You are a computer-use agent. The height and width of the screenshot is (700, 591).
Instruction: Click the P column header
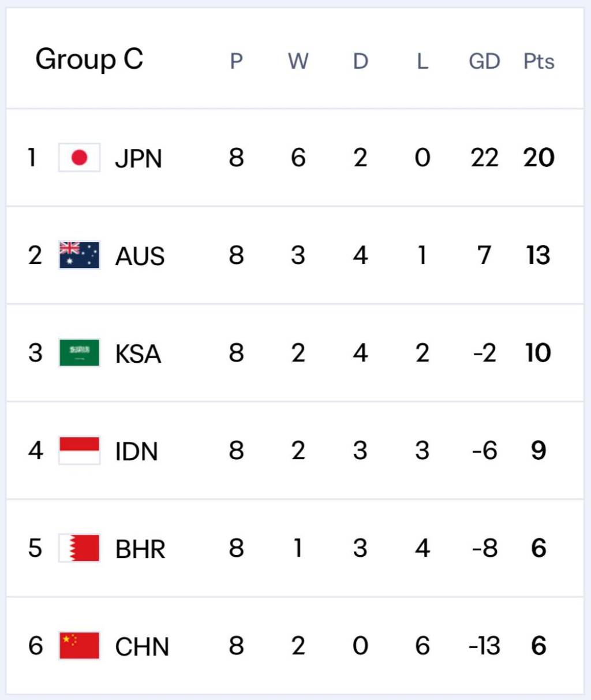pyautogui.click(x=236, y=61)
